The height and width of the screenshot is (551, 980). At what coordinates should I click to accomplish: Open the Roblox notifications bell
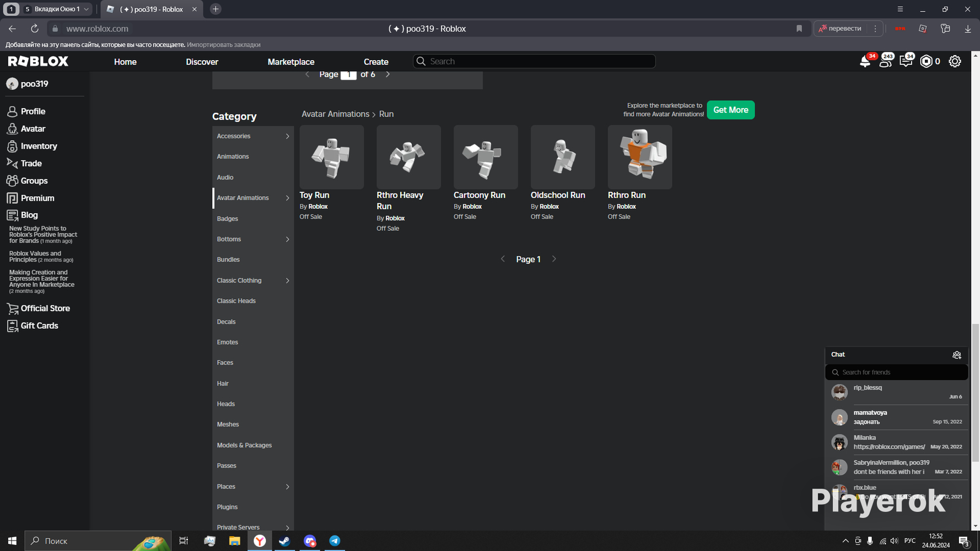pyautogui.click(x=865, y=62)
